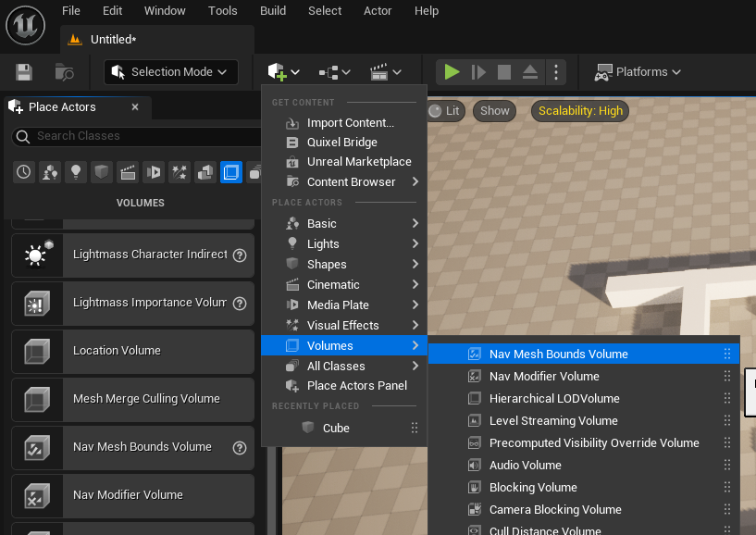Open help for Lightmass Character Indirect
756x535 pixels.
pyautogui.click(x=240, y=255)
